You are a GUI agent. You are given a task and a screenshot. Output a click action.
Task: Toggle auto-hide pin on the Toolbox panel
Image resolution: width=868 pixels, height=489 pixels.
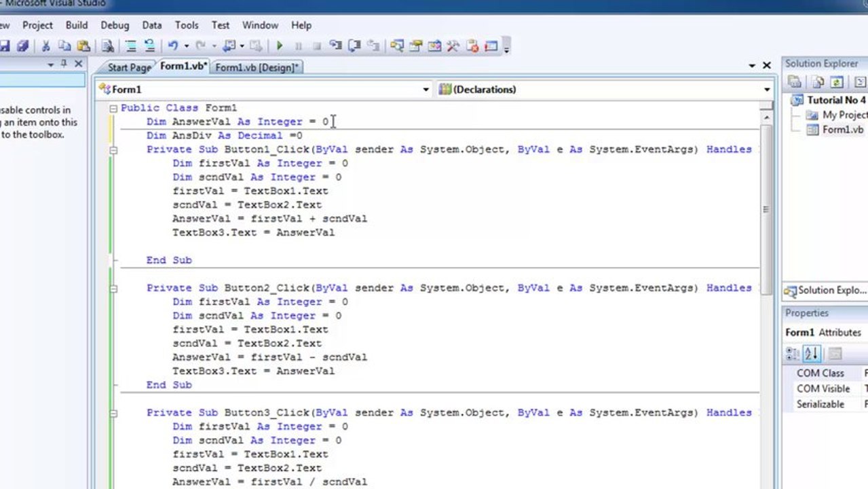click(64, 64)
